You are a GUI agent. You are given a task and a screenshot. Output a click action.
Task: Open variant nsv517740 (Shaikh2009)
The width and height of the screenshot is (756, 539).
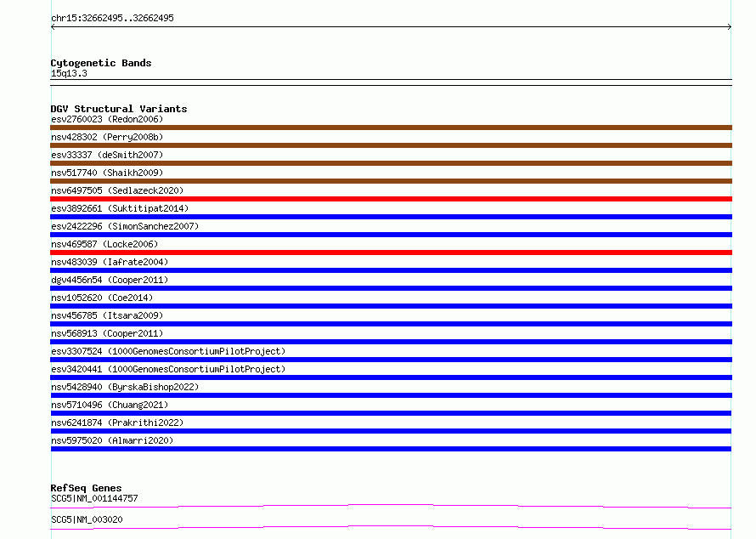point(107,173)
